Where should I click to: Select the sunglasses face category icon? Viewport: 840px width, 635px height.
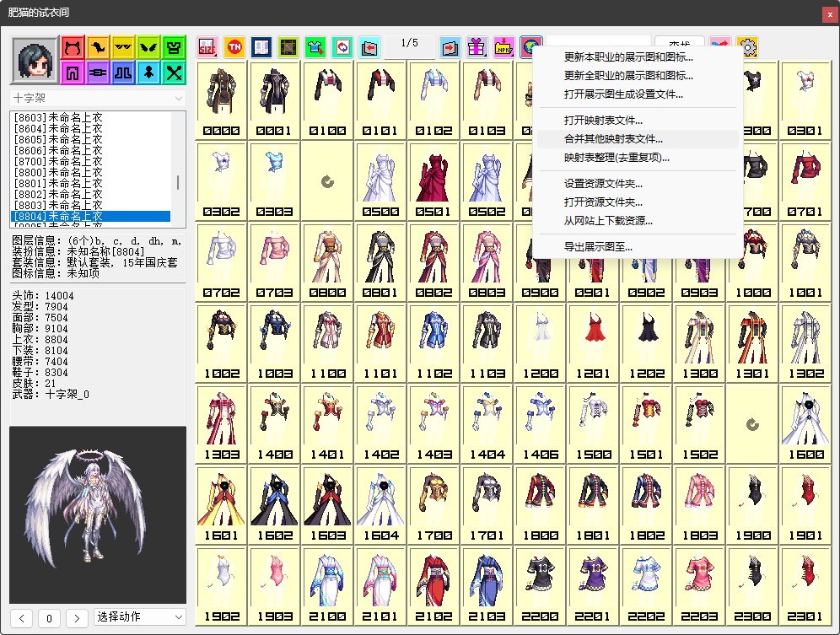[x=124, y=46]
